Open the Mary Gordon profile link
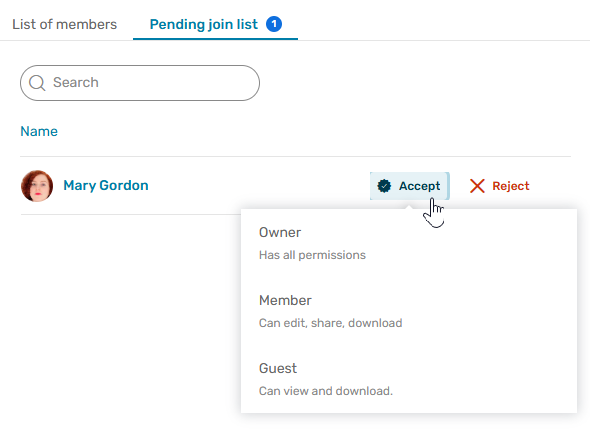 (106, 186)
